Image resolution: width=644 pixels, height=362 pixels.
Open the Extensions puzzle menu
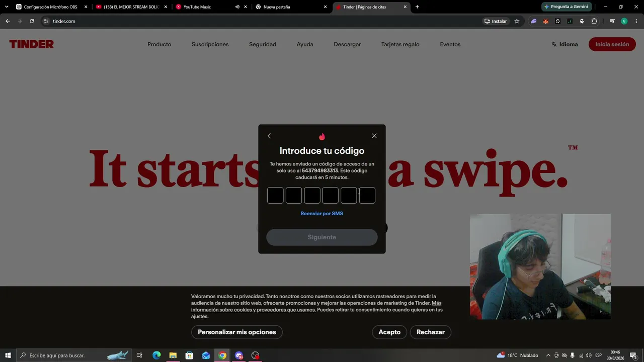594,21
